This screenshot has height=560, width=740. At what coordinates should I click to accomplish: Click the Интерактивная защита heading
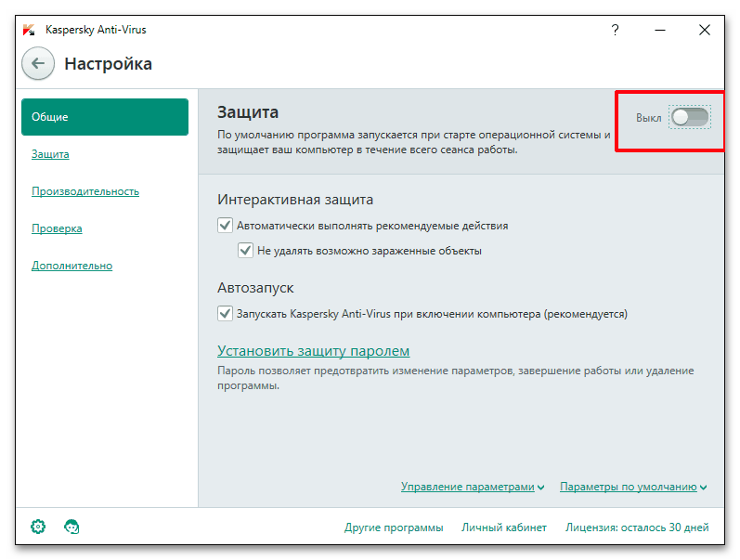[295, 200]
